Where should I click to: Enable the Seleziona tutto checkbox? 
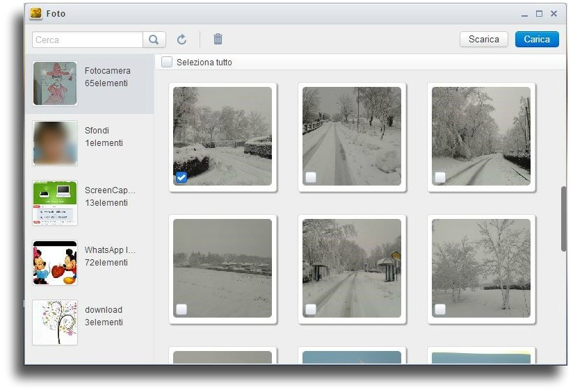pos(167,62)
